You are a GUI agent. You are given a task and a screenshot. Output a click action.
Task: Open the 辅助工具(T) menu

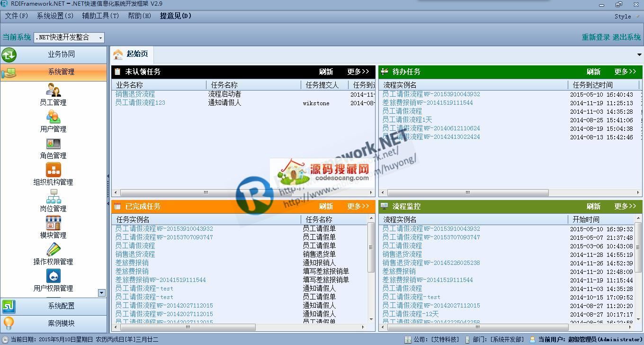tap(100, 16)
